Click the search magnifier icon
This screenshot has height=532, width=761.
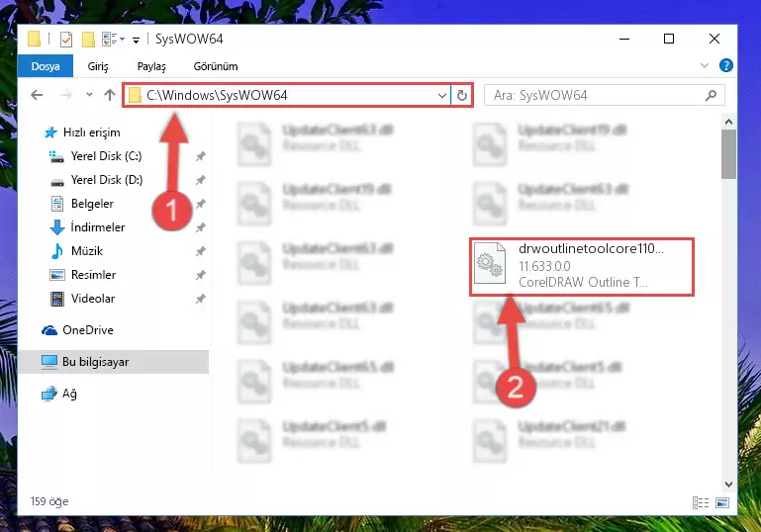pyautogui.click(x=711, y=95)
